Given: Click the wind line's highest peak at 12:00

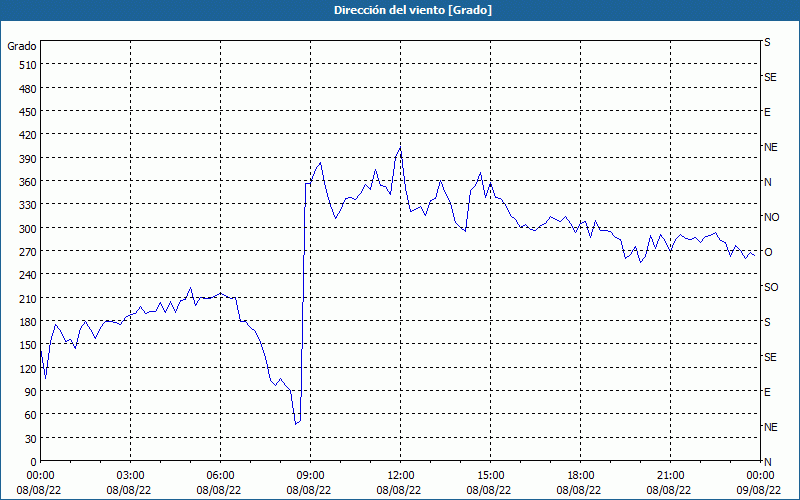Looking at the screenshot, I should [401, 147].
